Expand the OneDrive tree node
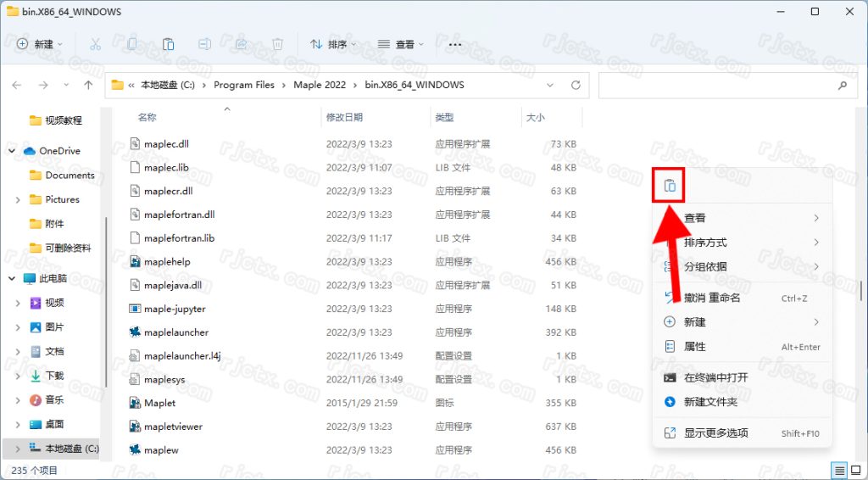Image resolution: width=868 pixels, height=480 pixels. pos(12,151)
